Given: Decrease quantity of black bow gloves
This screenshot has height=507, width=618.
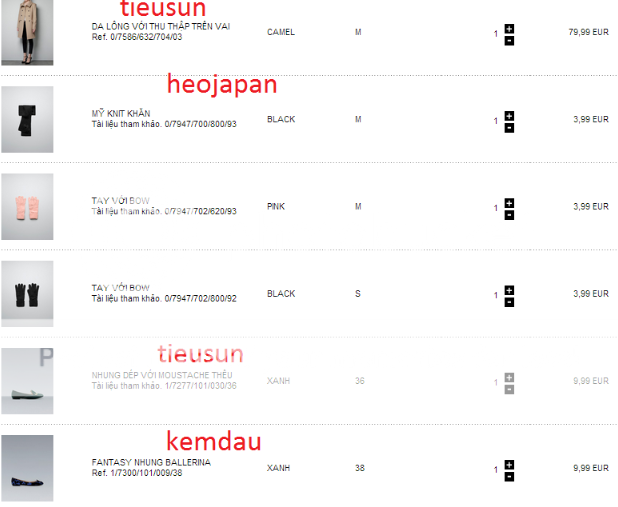Looking at the screenshot, I should (509, 302).
